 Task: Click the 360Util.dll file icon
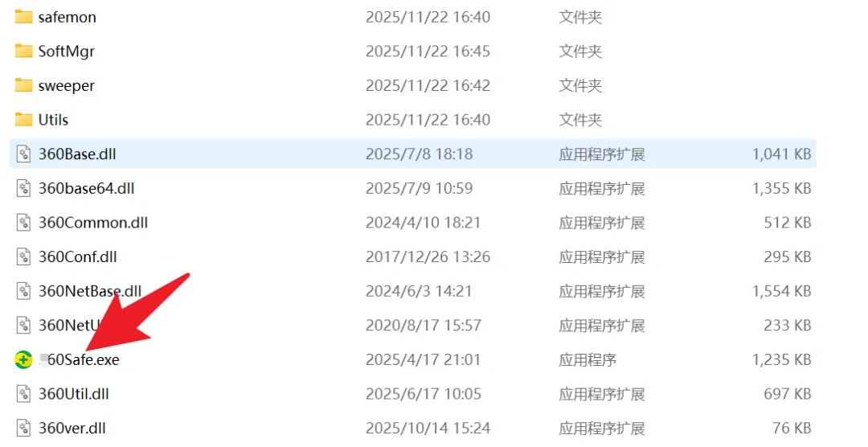23,394
